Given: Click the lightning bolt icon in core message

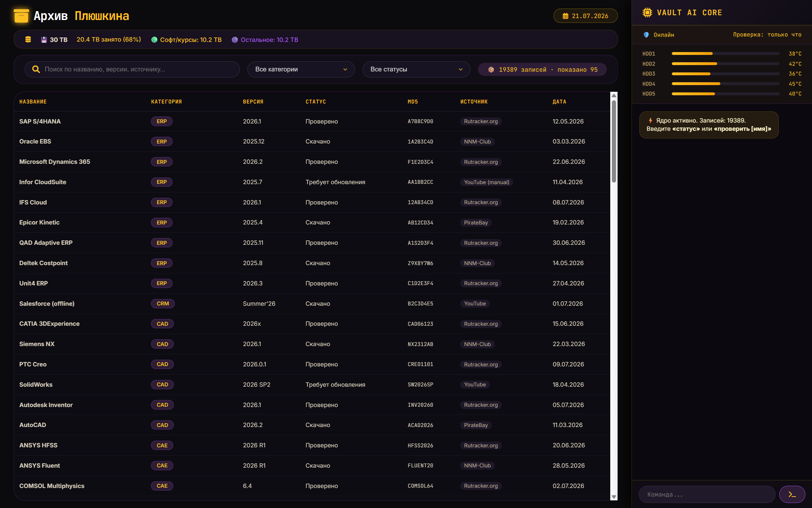Looking at the screenshot, I should (650, 120).
